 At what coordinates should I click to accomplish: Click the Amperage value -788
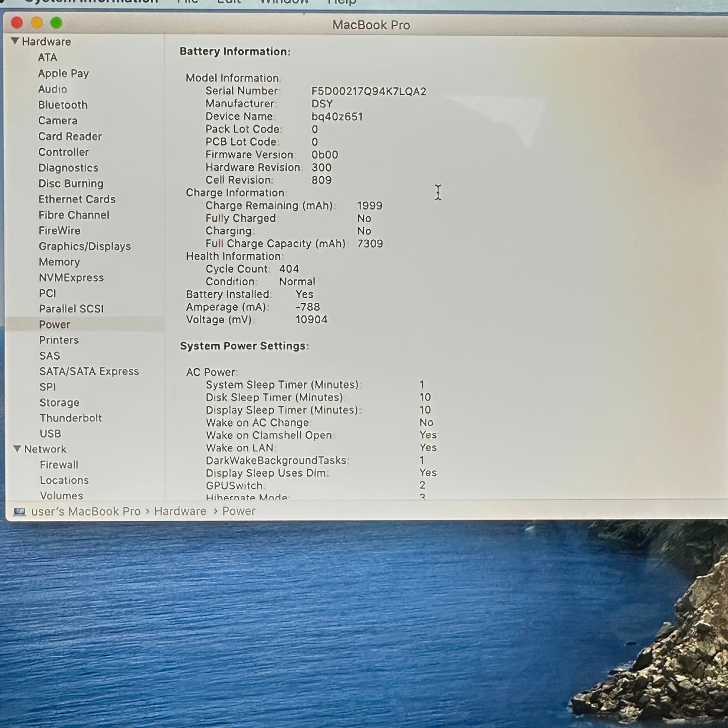click(x=308, y=307)
